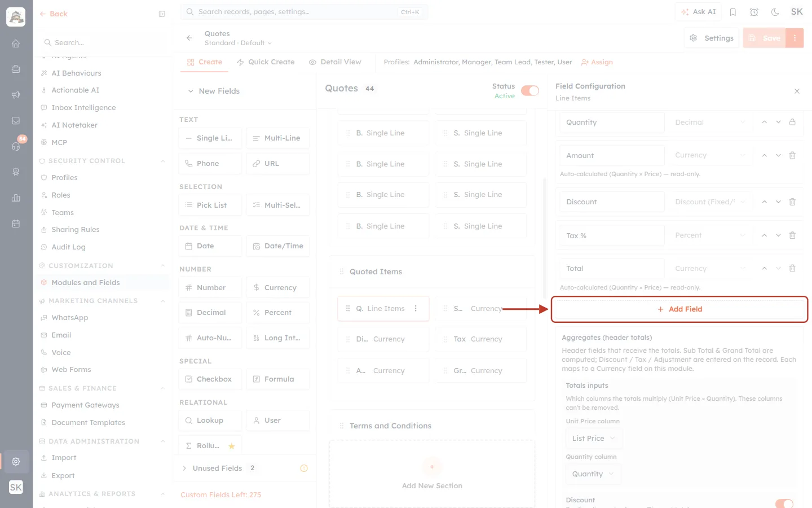The height and width of the screenshot is (508, 812).
Task: Open the three-dot menu next to Save
Action: 795,38
